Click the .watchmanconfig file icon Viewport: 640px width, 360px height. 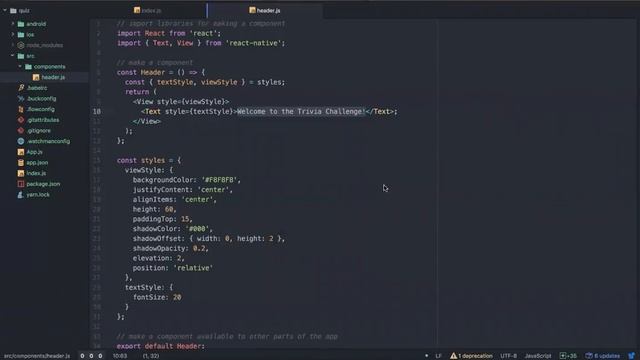21,141
